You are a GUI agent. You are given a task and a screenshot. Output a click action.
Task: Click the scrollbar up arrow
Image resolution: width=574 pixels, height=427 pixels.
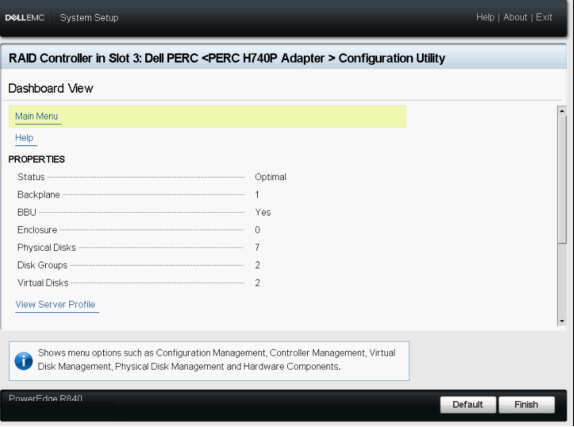pyautogui.click(x=562, y=111)
